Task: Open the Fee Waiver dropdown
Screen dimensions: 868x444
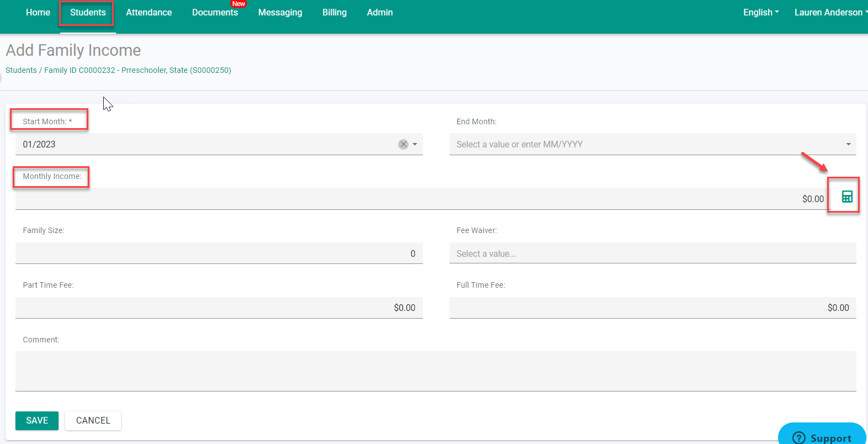Action: [x=652, y=253]
